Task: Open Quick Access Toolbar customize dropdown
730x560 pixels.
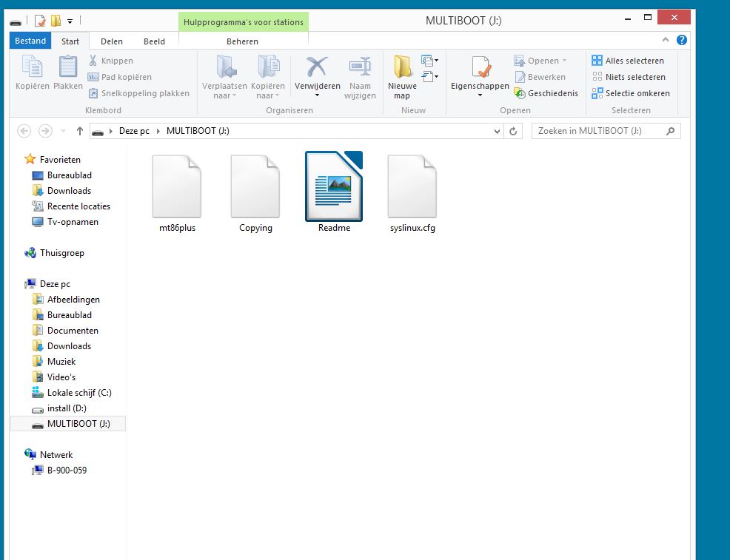Action: point(70,21)
